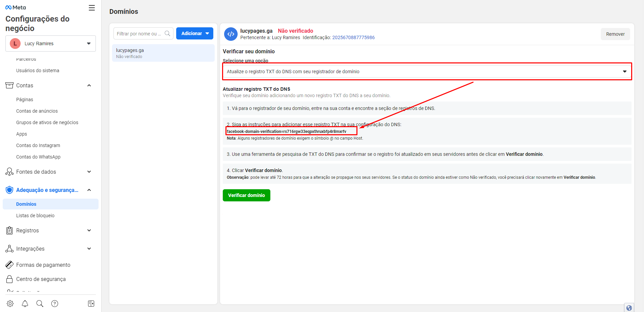Click the filter search magnifier icon

pos(167,33)
